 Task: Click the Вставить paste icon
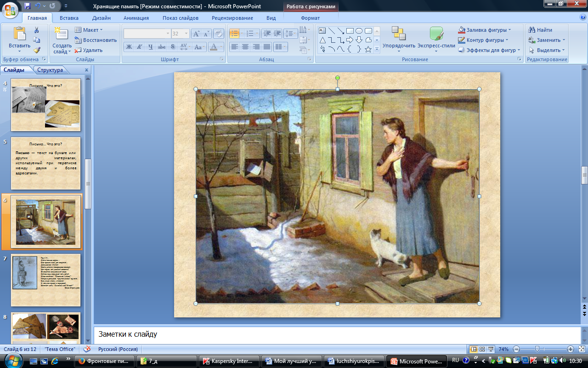click(x=20, y=34)
